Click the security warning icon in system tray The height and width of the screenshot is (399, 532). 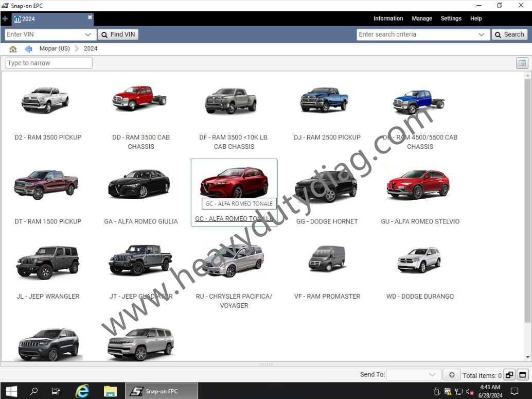tap(448, 391)
